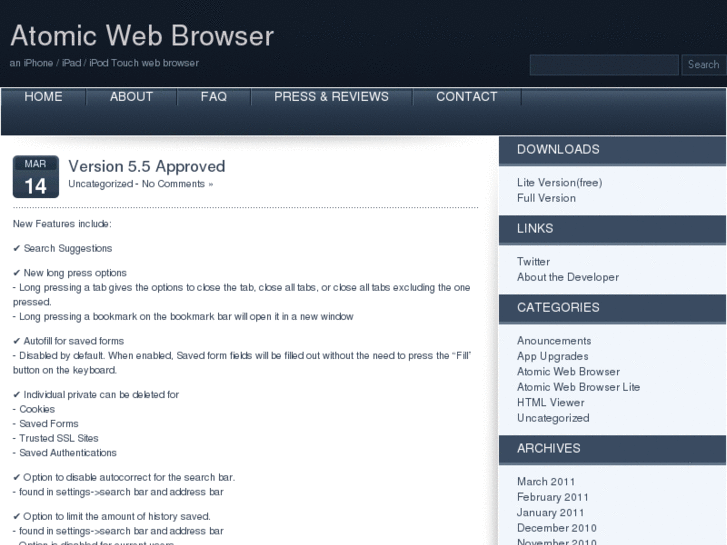
Task: Open the December 2010 archive
Action: tap(556, 528)
